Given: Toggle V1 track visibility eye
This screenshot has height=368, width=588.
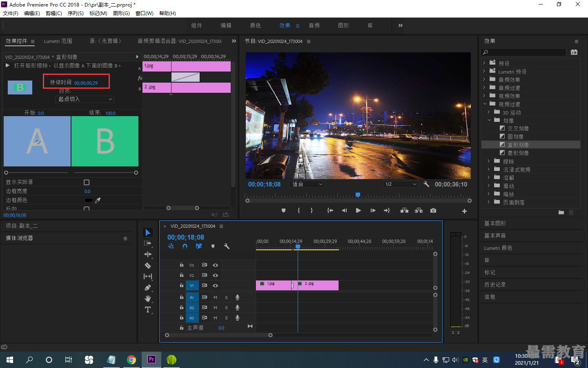Looking at the screenshot, I should tap(215, 285).
